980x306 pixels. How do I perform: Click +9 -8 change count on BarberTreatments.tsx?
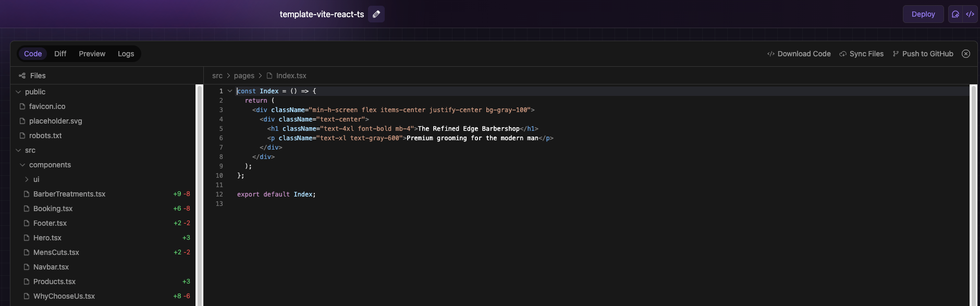pos(181,194)
